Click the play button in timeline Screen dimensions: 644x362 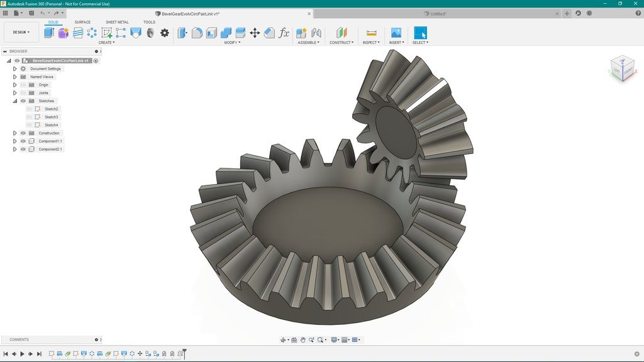tap(22, 354)
